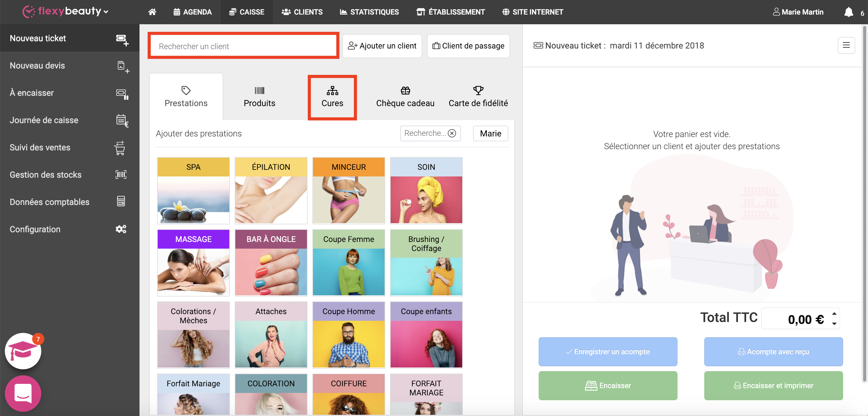This screenshot has height=416, width=868.
Task: Click the Journée de caisse calendar icon
Action: (x=122, y=121)
